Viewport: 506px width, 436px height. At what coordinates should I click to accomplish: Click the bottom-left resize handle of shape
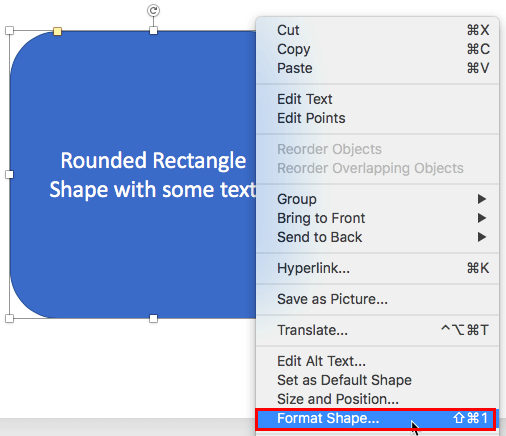click(9, 318)
